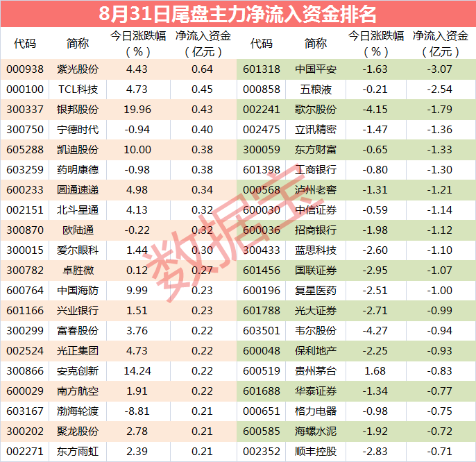The width and height of the screenshot is (476, 462).
Task: Click the name 宁德时代
Action: (x=78, y=130)
